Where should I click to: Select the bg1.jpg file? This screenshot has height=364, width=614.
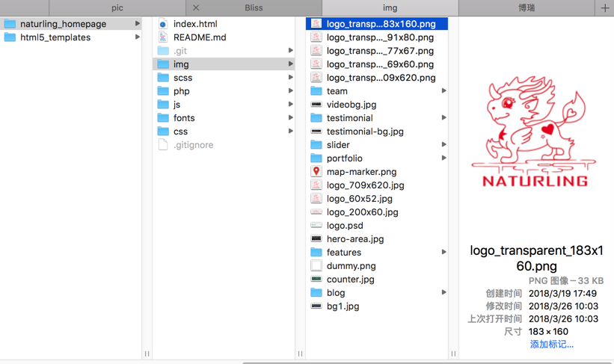pos(377,306)
